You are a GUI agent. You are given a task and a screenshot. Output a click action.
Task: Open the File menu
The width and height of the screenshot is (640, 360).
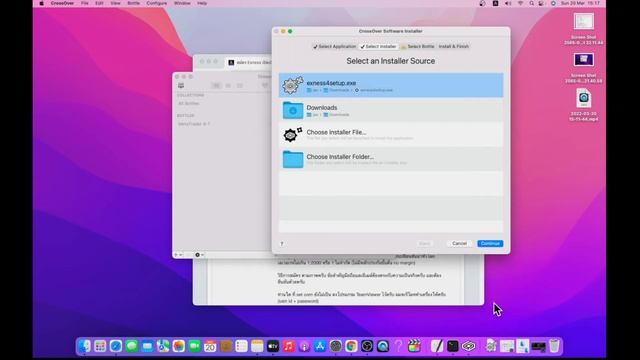(84, 3)
